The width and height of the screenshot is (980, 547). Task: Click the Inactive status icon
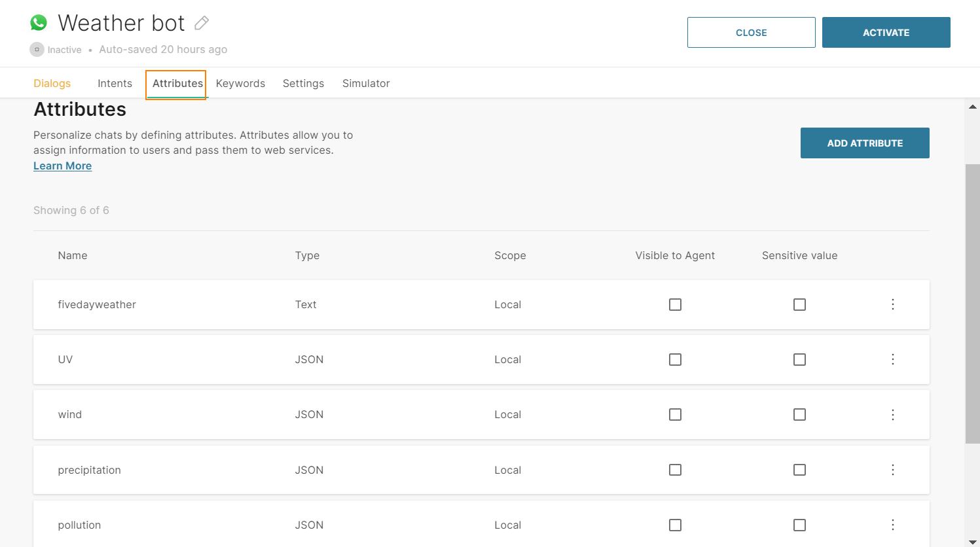37,50
